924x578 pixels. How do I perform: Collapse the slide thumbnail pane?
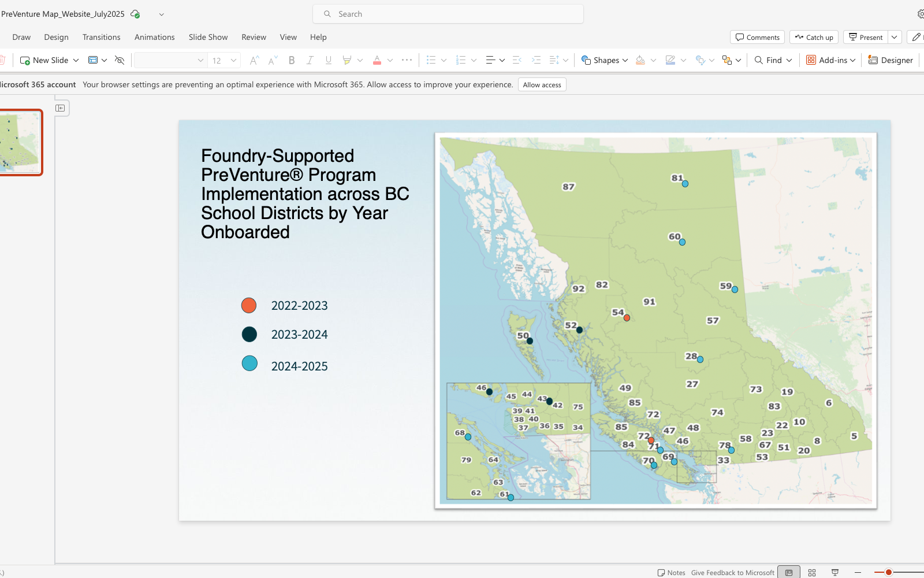point(60,108)
